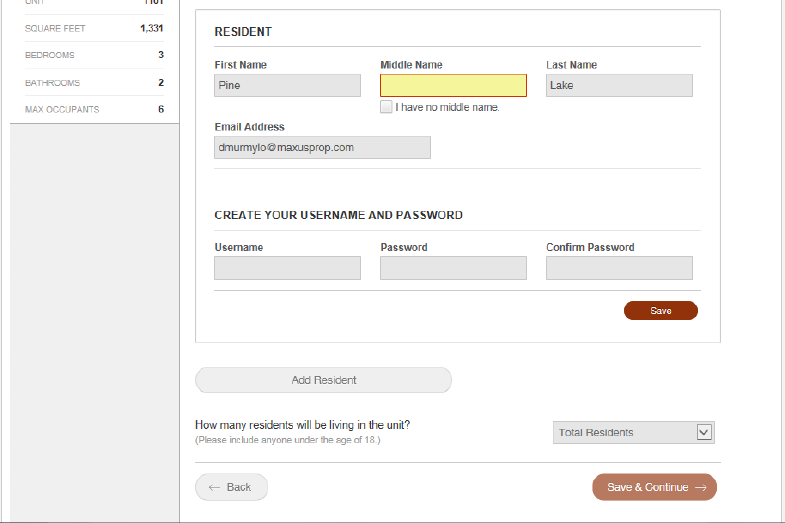Click the Max Occupants row in sidebar

pyautogui.click(x=94, y=109)
